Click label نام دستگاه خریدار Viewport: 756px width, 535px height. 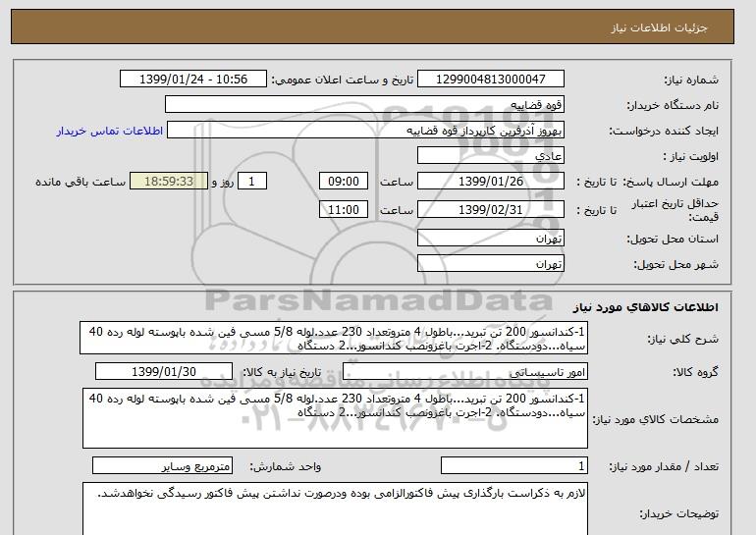[x=673, y=105]
